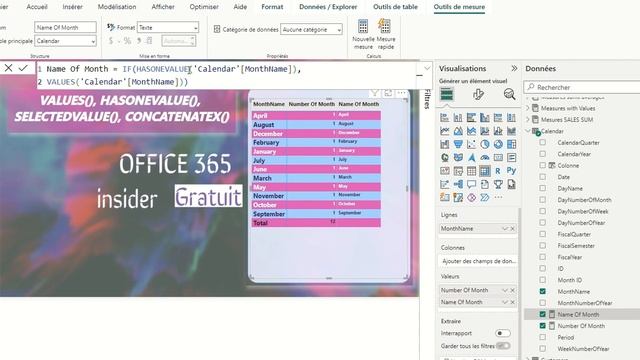This screenshot has height=360, width=640.
Task: Select the decomposition tree visual
Action: click(x=458, y=184)
